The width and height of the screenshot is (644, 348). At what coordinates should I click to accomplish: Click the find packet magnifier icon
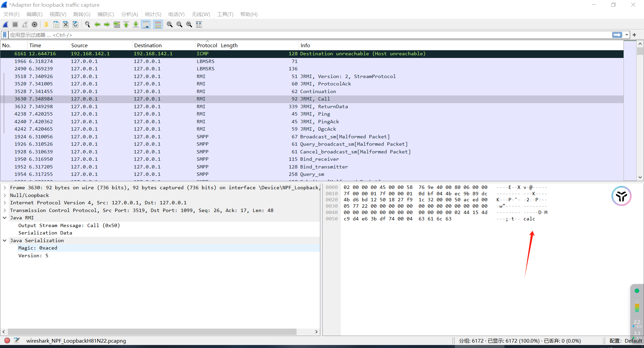pyautogui.click(x=88, y=24)
